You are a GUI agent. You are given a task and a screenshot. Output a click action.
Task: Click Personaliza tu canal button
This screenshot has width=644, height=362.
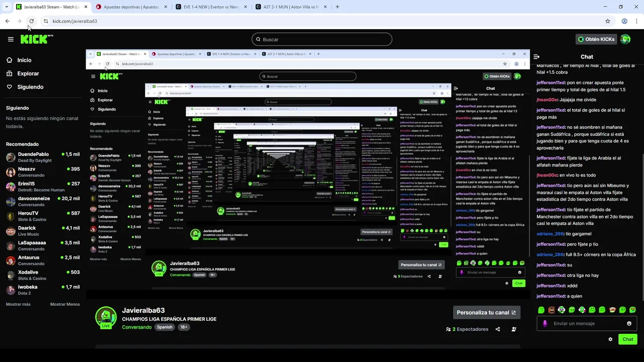(487, 312)
